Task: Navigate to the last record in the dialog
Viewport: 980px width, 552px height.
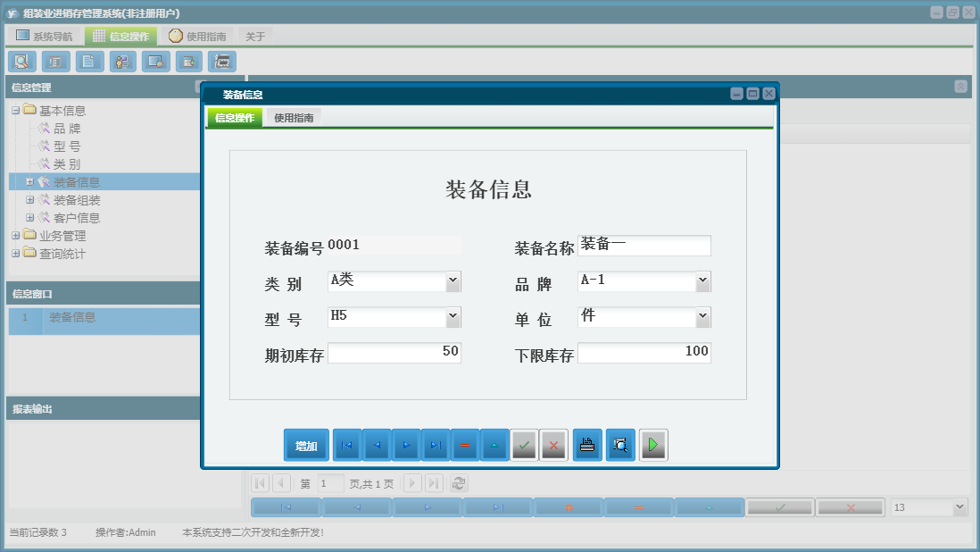Action: 435,444
